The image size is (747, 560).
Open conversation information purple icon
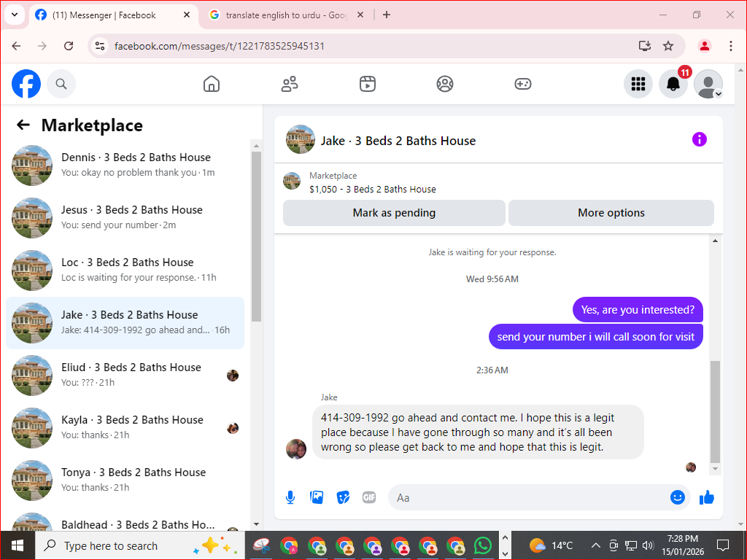(699, 139)
